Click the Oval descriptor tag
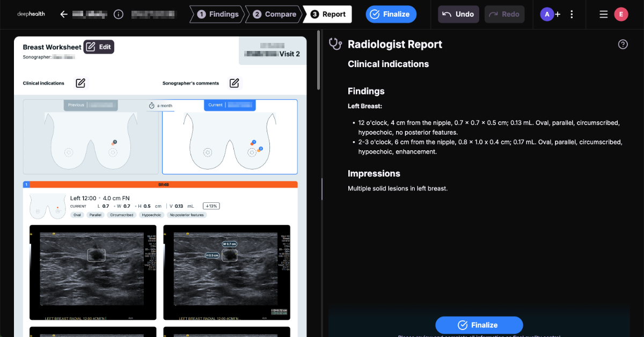 pos(78,215)
